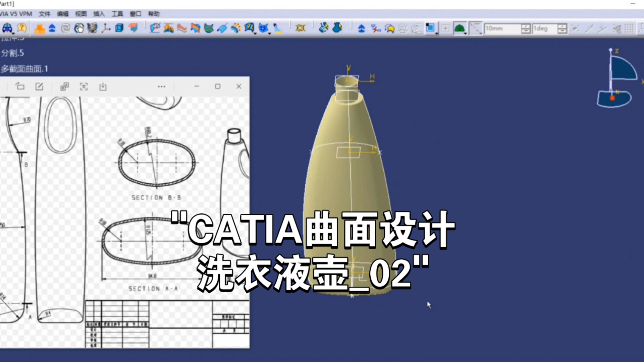This screenshot has height=362, width=644.
Task: Click the blue cube icon
Action: (x=119, y=28)
